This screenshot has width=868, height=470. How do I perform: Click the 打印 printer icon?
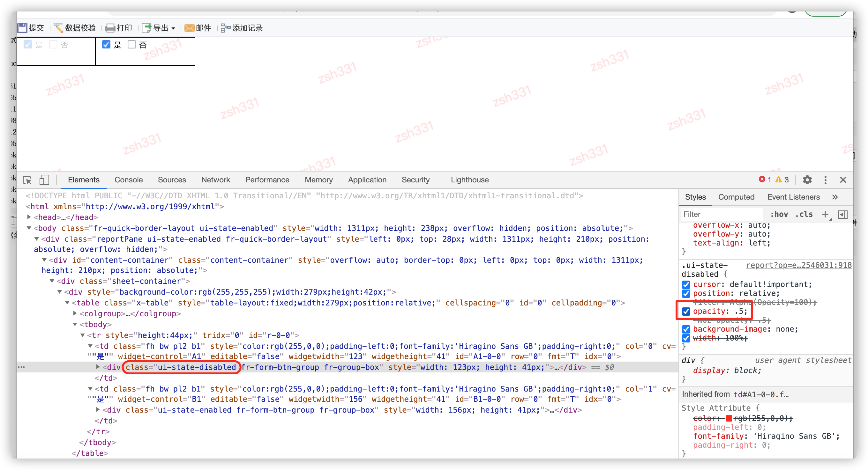click(110, 28)
